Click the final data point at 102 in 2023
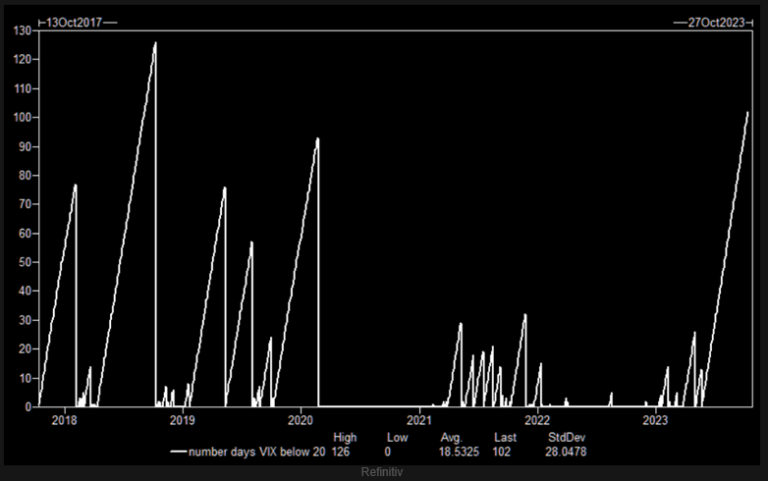This screenshot has width=768, height=481. [747, 112]
